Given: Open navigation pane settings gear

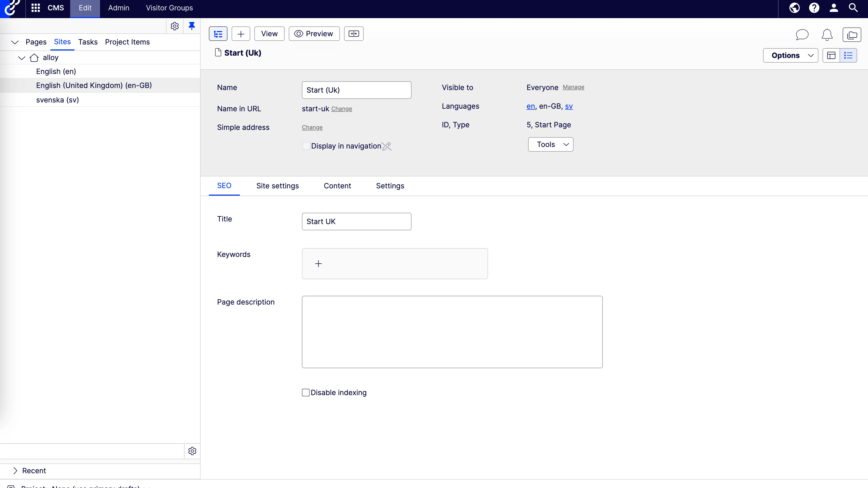Looking at the screenshot, I should pos(174,26).
